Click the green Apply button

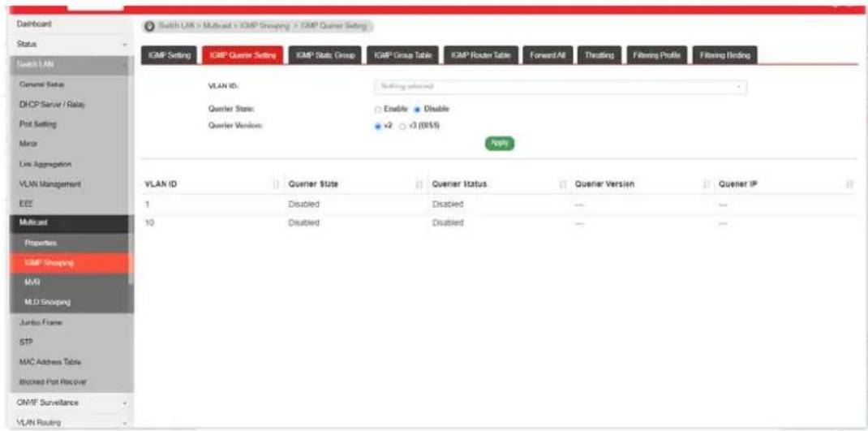500,142
